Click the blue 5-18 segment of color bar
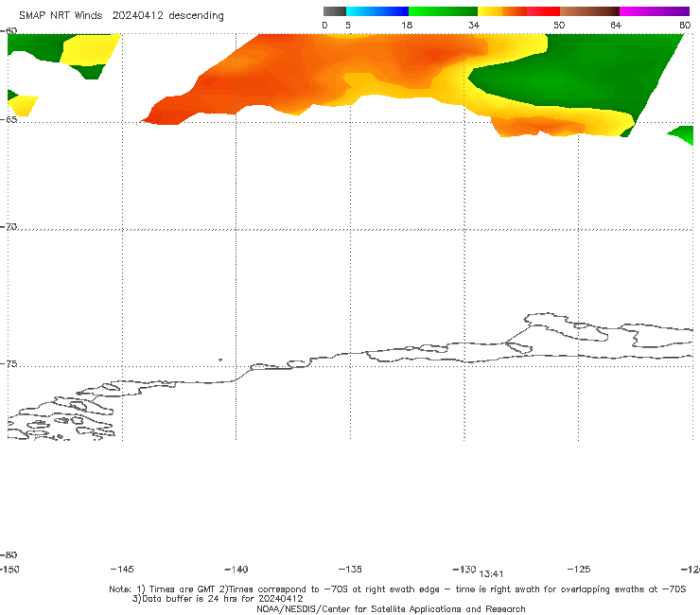 [x=377, y=11]
